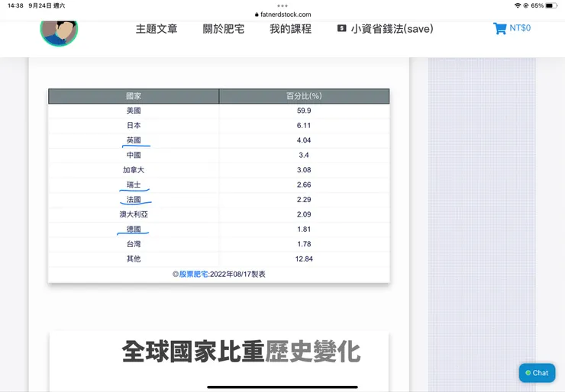Click the 12.84 percentage value
The width and height of the screenshot is (565, 392).
coord(304,259)
